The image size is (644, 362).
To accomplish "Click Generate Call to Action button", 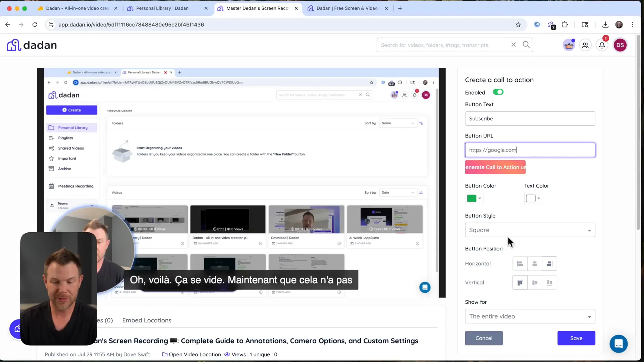I will point(495,167).
